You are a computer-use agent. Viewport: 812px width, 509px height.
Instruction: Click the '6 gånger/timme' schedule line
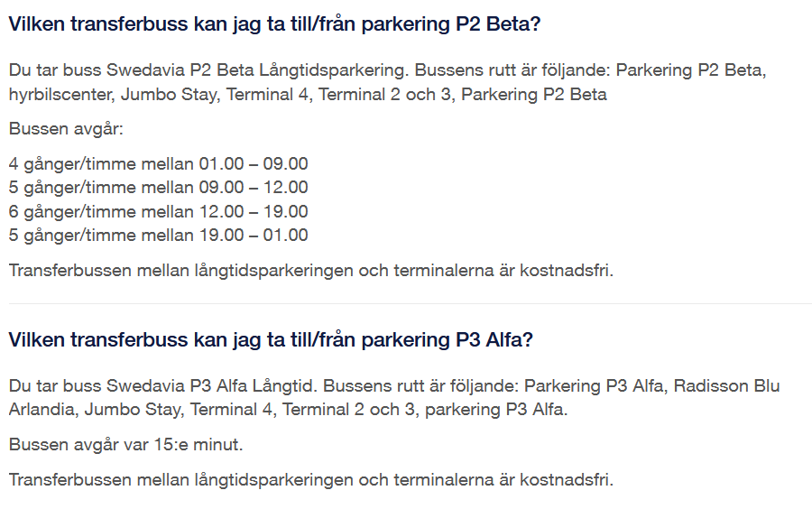coord(158,212)
